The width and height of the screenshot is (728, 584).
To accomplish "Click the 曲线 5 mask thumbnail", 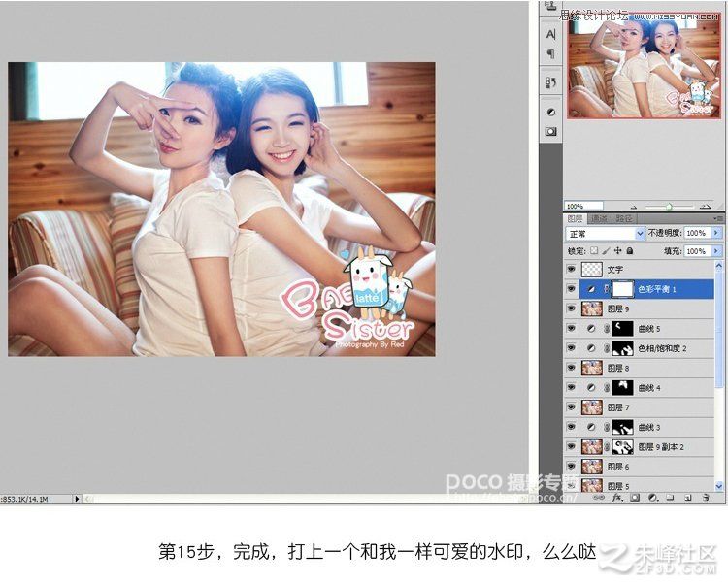I will pos(622,329).
